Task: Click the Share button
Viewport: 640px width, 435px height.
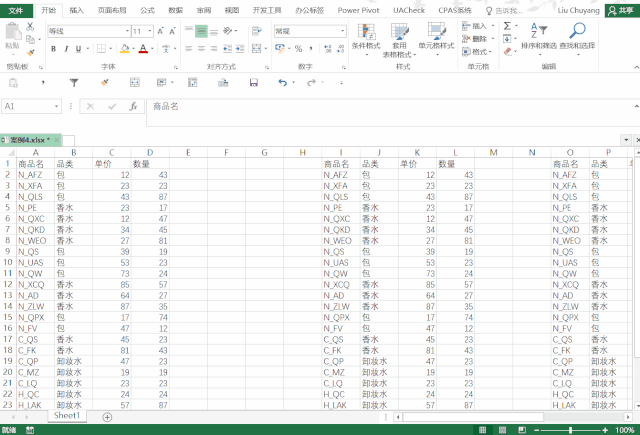Action: 622,11
